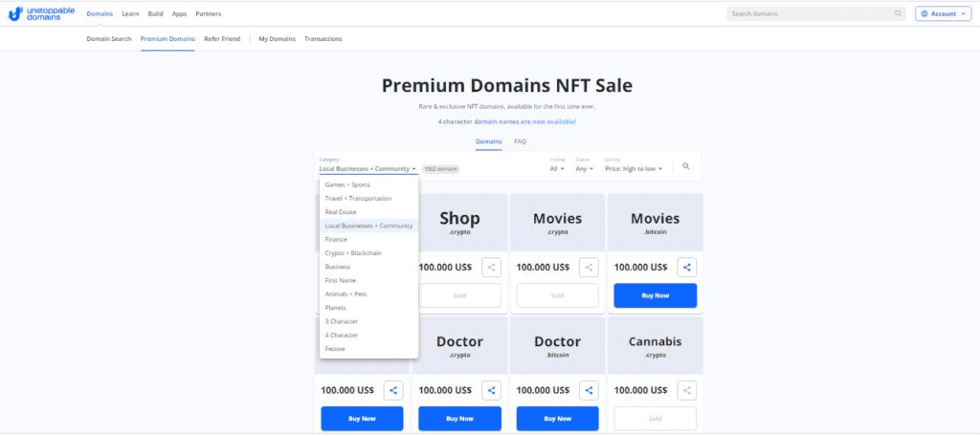The width and height of the screenshot is (980, 436).
Task: Open Transactions page
Action: click(323, 39)
